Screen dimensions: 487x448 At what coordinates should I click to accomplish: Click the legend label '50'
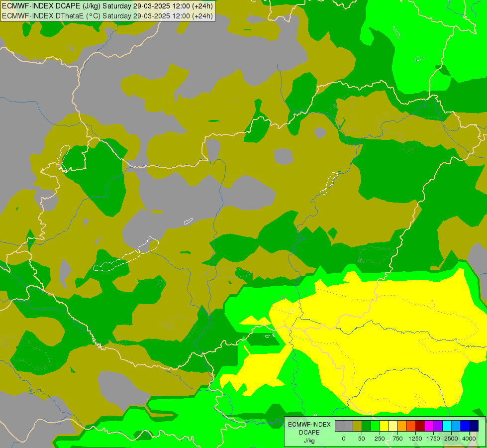point(362,439)
